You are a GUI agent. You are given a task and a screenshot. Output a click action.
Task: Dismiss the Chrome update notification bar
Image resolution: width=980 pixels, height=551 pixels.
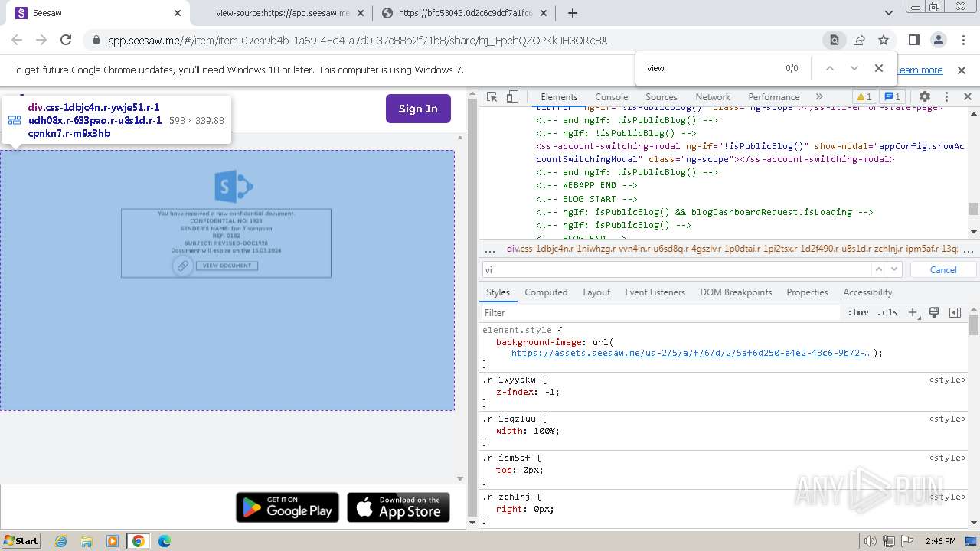[962, 70]
